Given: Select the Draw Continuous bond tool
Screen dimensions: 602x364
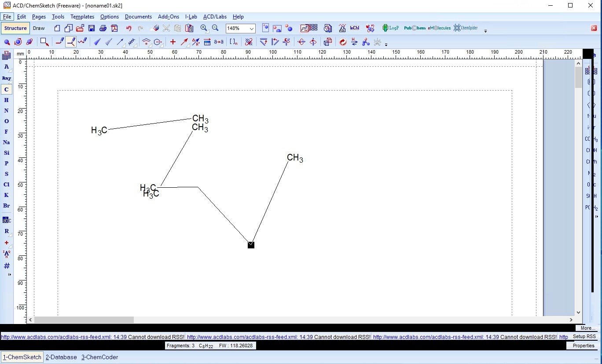Looking at the screenshot, I should pos(71,42).
